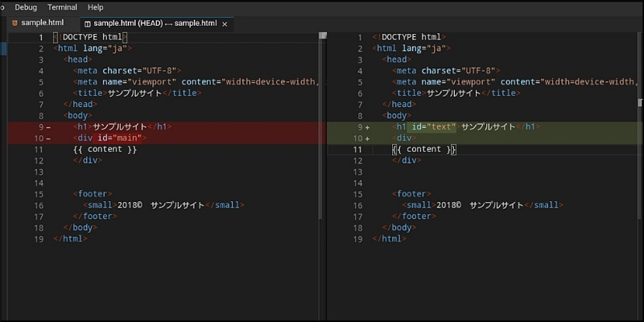Click <body> opening tag in right pane
The width and height of the screenshot is (644, 322).
tap(397, 116)
